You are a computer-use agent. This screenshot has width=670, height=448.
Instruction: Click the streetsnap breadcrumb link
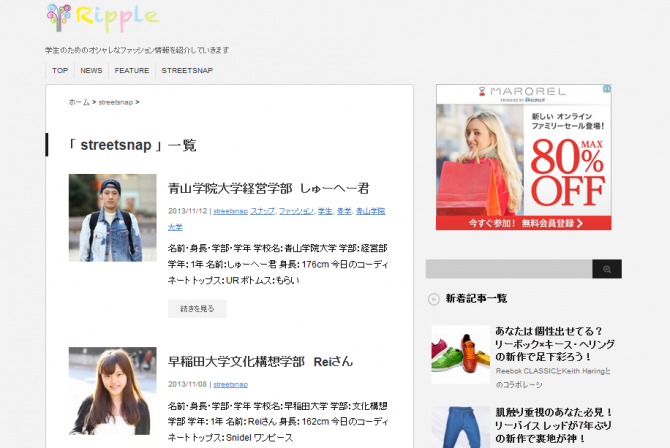115,102
